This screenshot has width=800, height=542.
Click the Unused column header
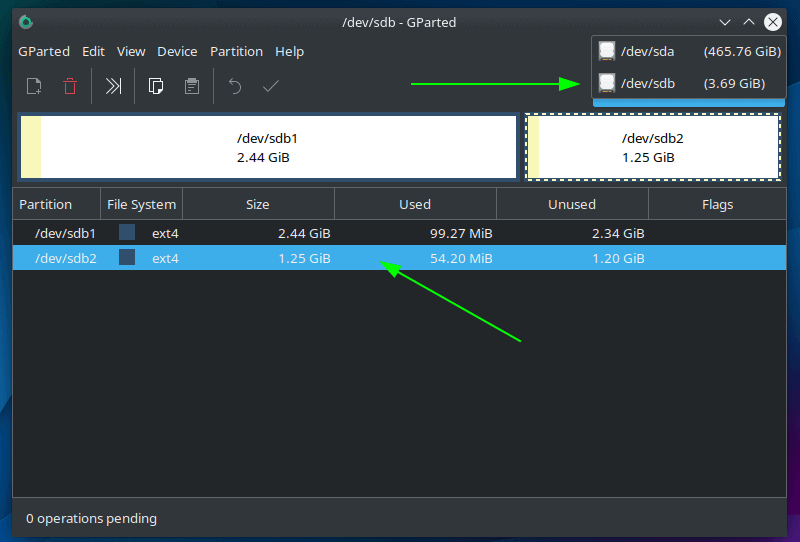(x=572, y=204)
